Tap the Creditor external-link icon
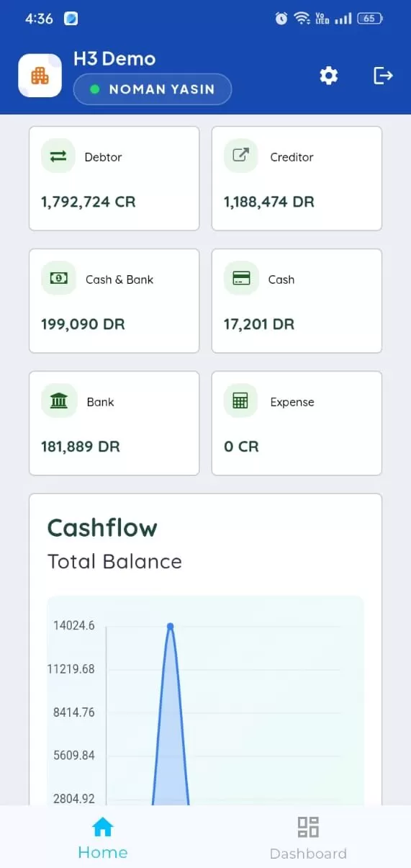This screenshot has height=868, width=411. coord(241,156)
